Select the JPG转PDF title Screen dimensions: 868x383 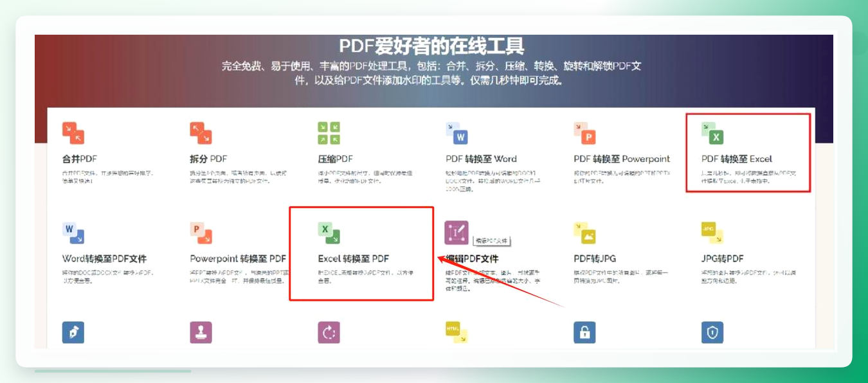(x=723, y=259)
